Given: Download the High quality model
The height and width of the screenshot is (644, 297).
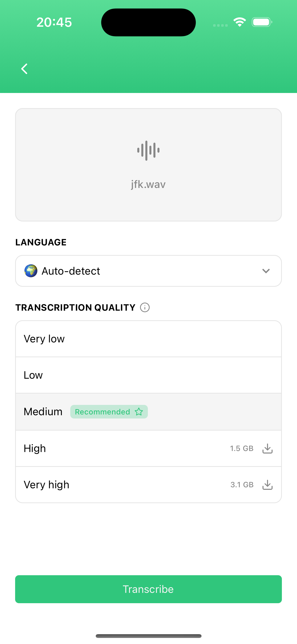Looking at the screenshot, I should tap(268, 448).
